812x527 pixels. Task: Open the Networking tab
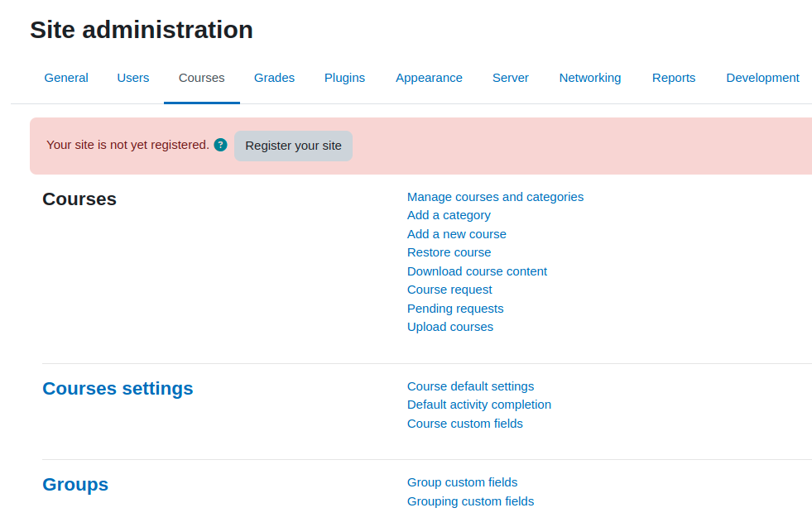[590, 78]
